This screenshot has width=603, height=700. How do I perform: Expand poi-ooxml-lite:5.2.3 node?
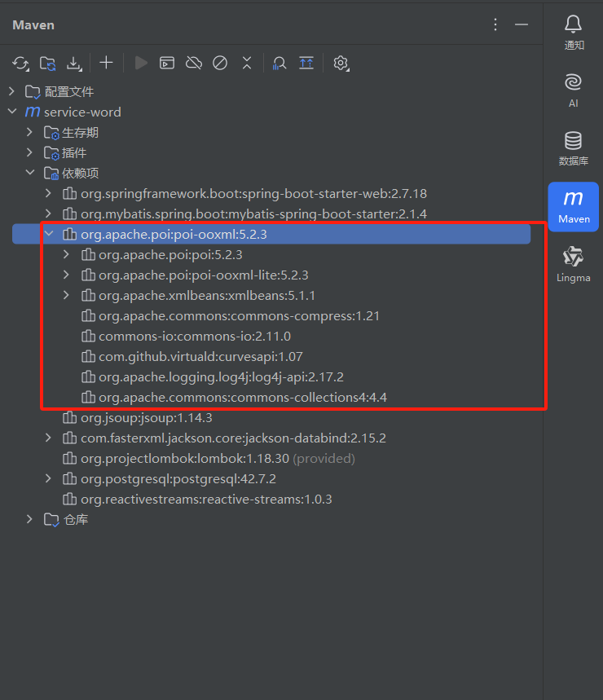pos(67,275)
